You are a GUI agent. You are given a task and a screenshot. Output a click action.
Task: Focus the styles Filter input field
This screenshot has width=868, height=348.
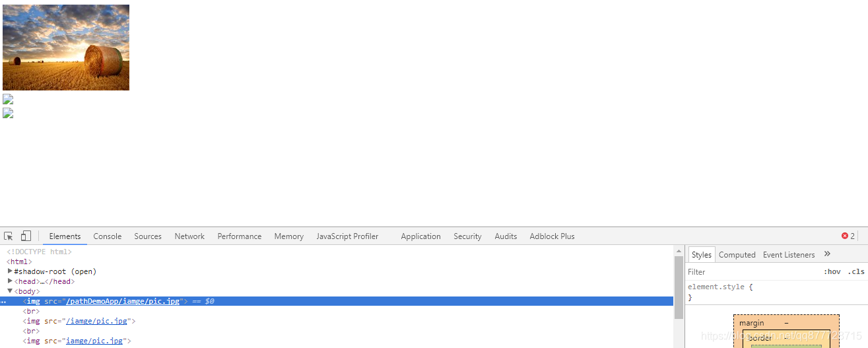pyautogui.click(x=751, y=271)
